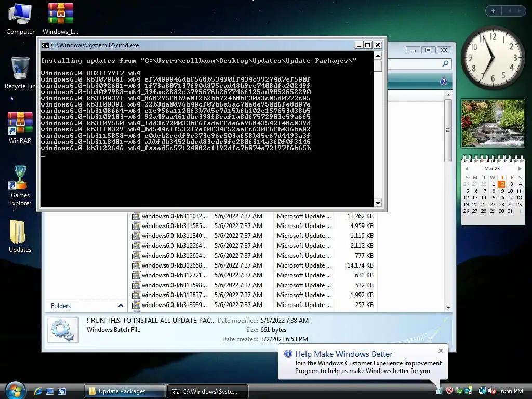
Task: Select the Recycle Bin desktop icon
Action: point(20,73)
